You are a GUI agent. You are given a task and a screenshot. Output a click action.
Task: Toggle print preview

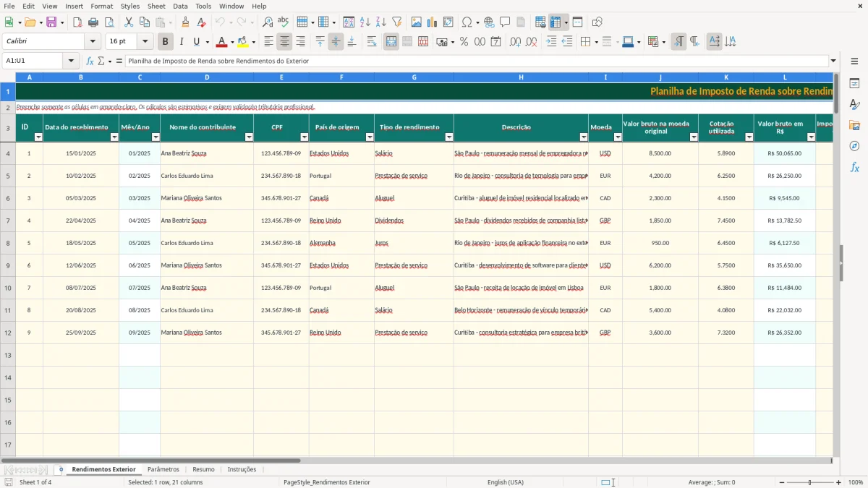[109, 22]
